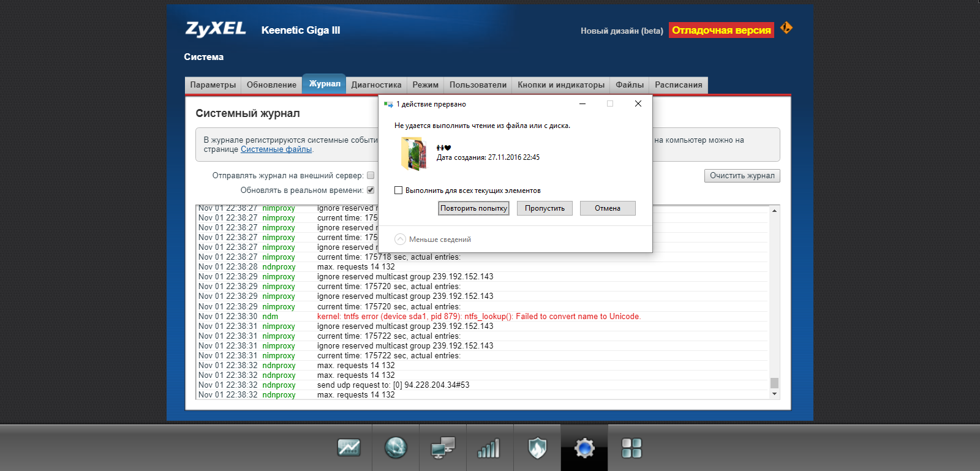
Task: Collapse details with 'Меньше сведений' chevron
Action: (400, 239)
